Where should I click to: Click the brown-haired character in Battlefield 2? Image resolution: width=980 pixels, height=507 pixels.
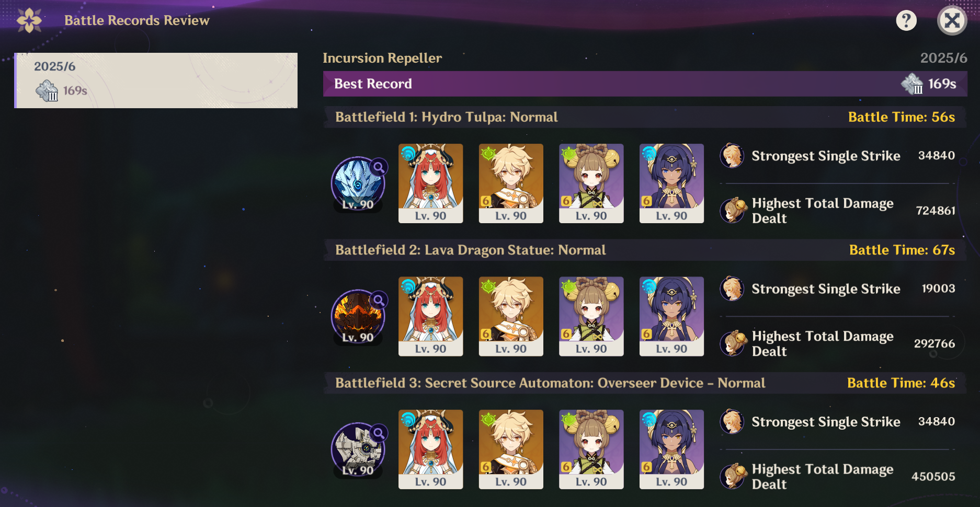tap(591, 316)
